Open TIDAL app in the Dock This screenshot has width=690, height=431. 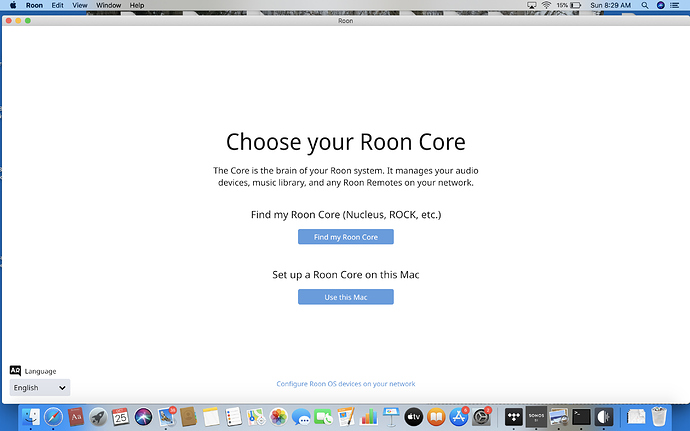coord(514,416)
